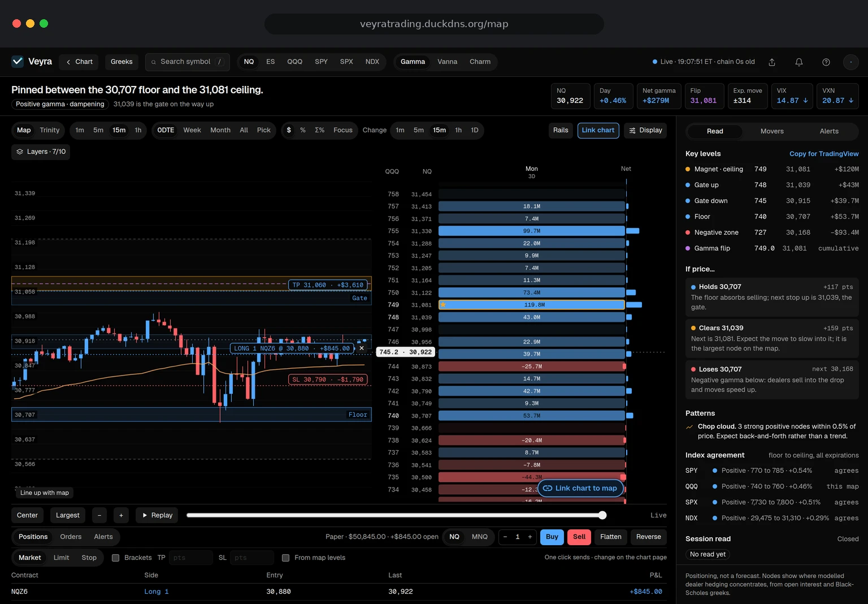This screenshot has width=868, height=604.
Task: Zoom out the map with minus button
Action: (x=99, y=515)
